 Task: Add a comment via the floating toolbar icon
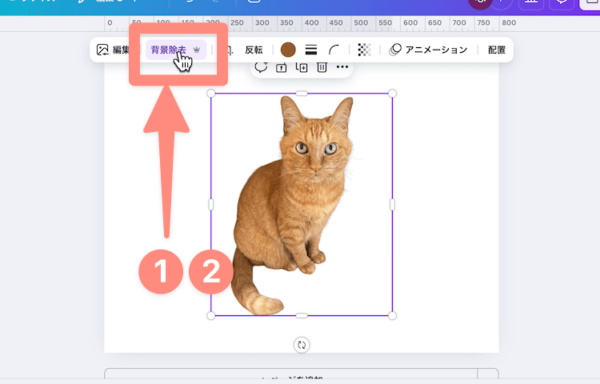click(261, 67)
